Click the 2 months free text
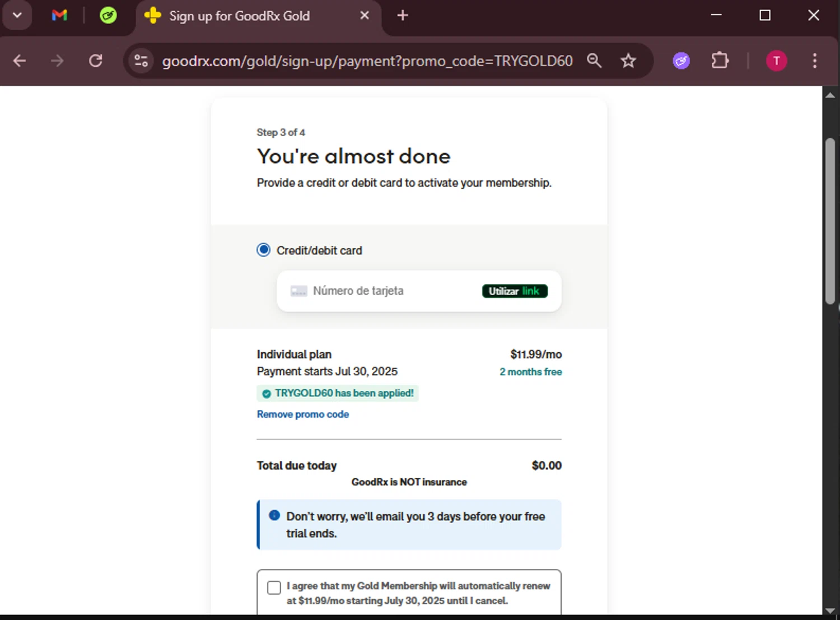The height and width of the screenshot is (620, 840). coord(530,372)
